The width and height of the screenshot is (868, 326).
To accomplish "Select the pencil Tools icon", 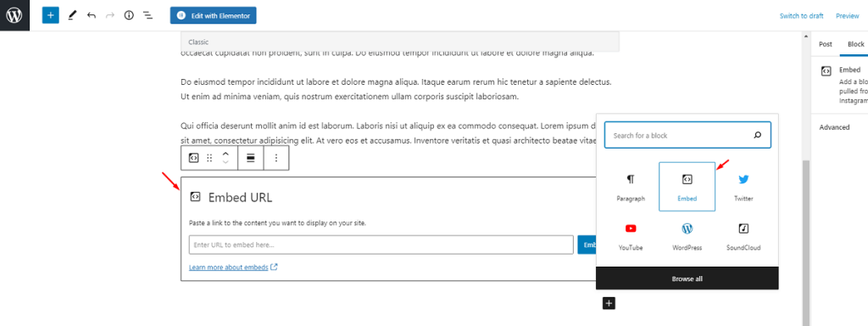I will point(72,15).
